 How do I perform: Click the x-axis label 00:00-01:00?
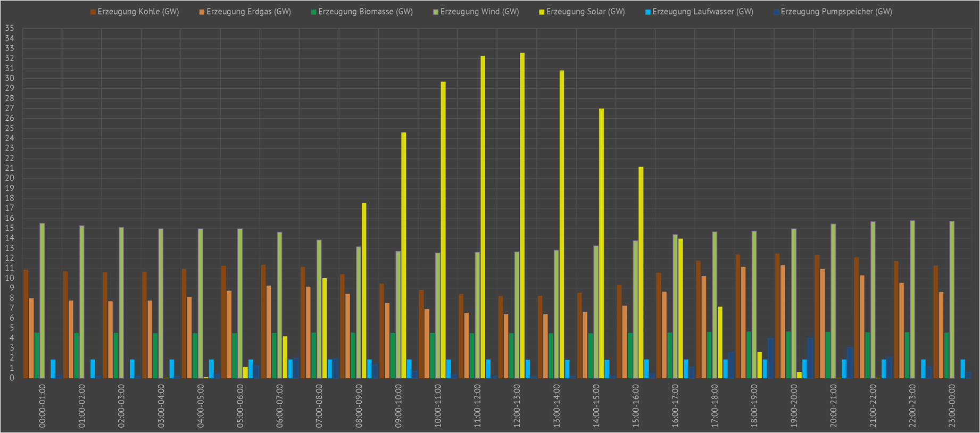(43, 406)
